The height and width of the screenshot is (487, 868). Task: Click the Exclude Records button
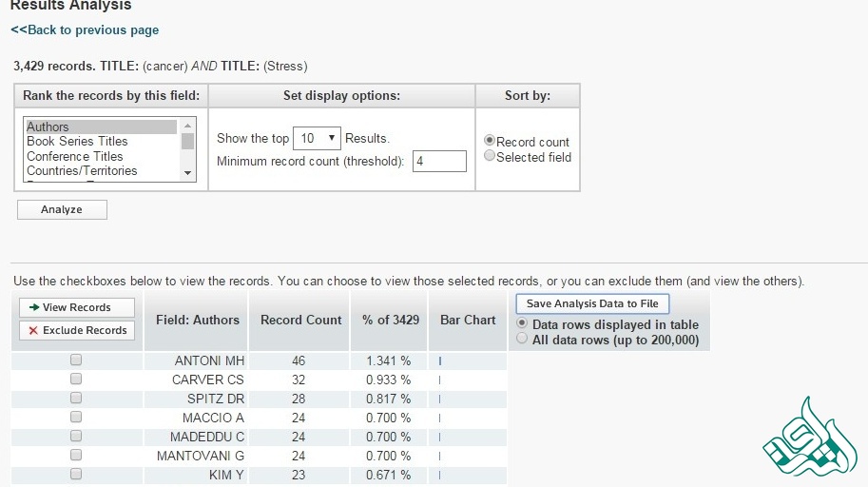[77, 330]
